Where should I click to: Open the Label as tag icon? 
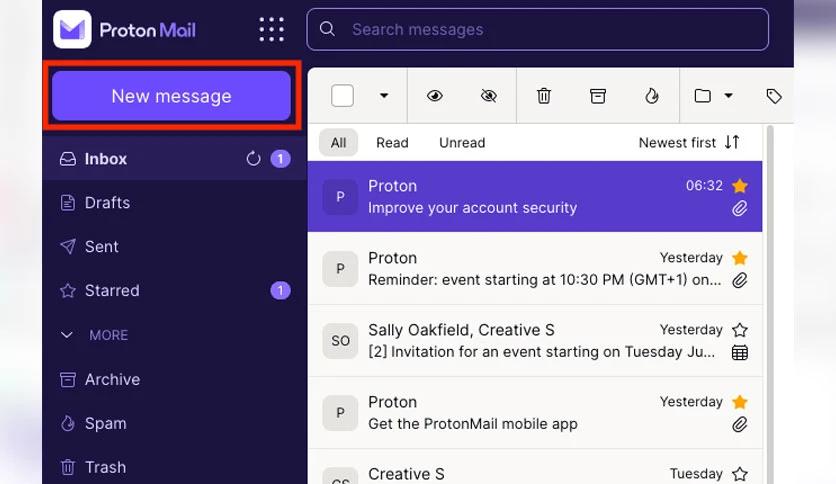click(x=774, y=96)
